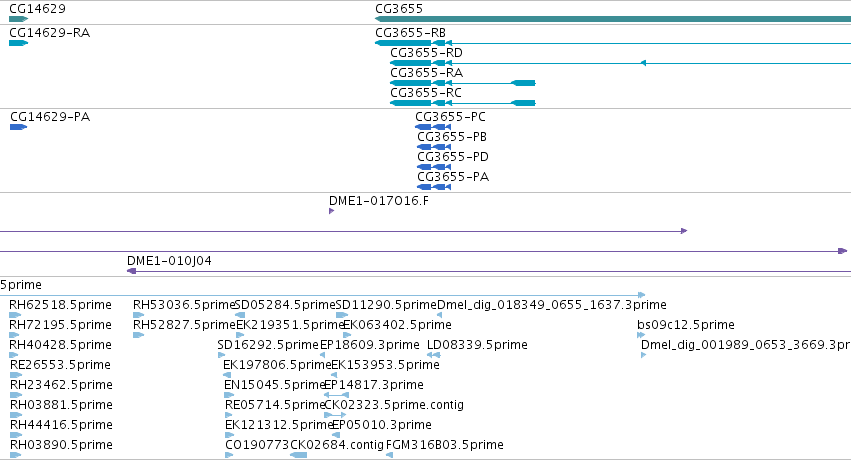The image size is (851, 460).
Task: Select the DME1-017O16.F marker arrow
Action: 332,211
